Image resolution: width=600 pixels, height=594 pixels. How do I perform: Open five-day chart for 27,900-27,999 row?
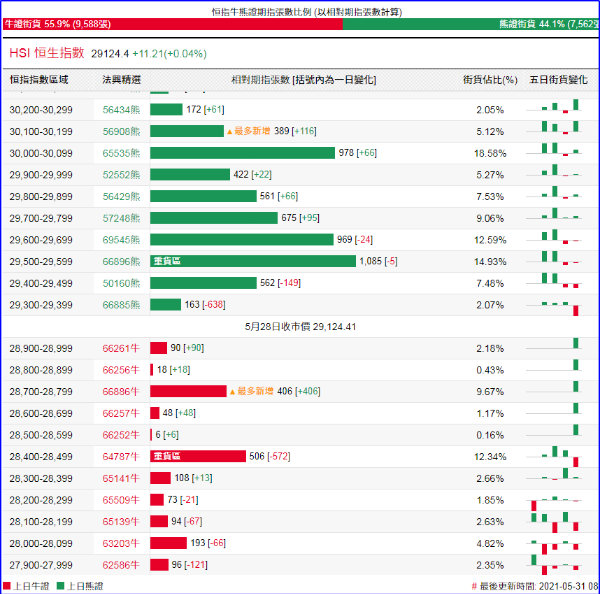[x=554, y=565]
